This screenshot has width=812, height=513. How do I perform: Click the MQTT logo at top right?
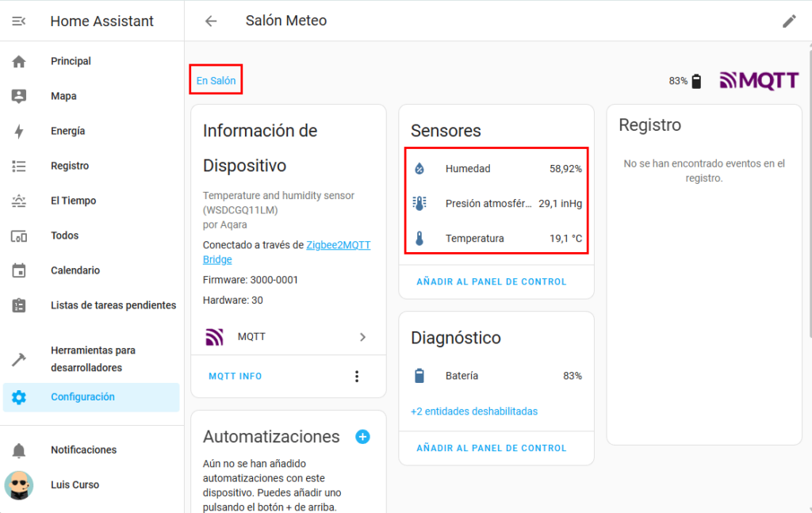[759, 81]
